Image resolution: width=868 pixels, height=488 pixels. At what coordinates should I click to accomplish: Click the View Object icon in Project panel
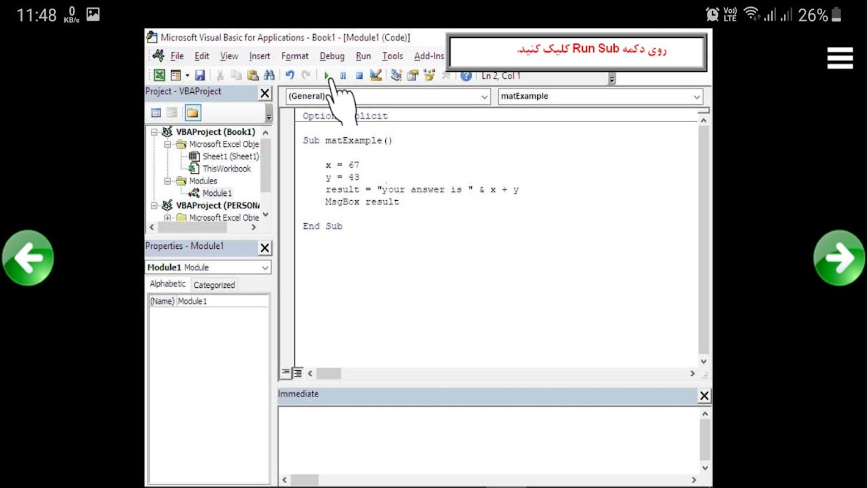172,113
